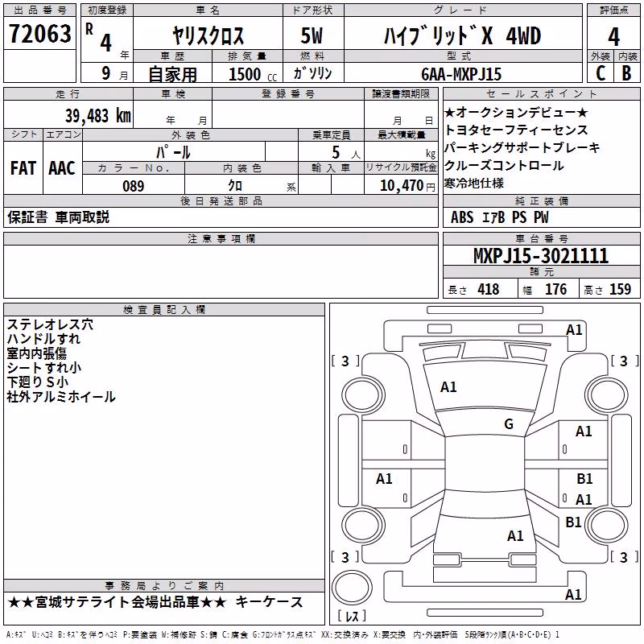644x644 pixels.
Task: Click the exterior grade C
Action: point(601,73)
